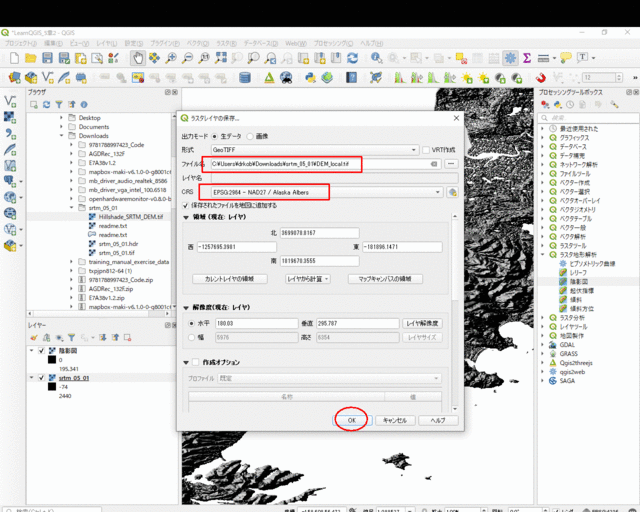Click the CRS selector globe button in dialog
Image resolution: width=640 pixels, height=512 pixels.
pyautogui.click(x=452, y=192)
